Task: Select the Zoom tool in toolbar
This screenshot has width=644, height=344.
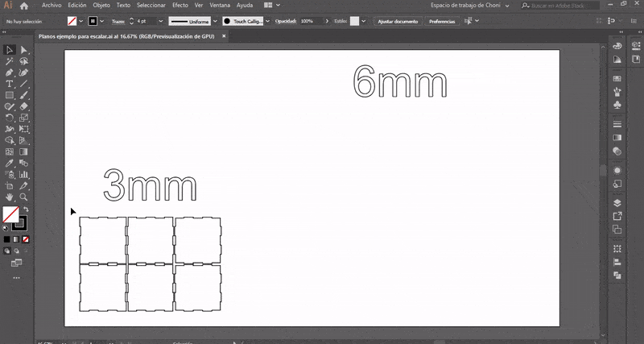Action: [x=23, y=197]
